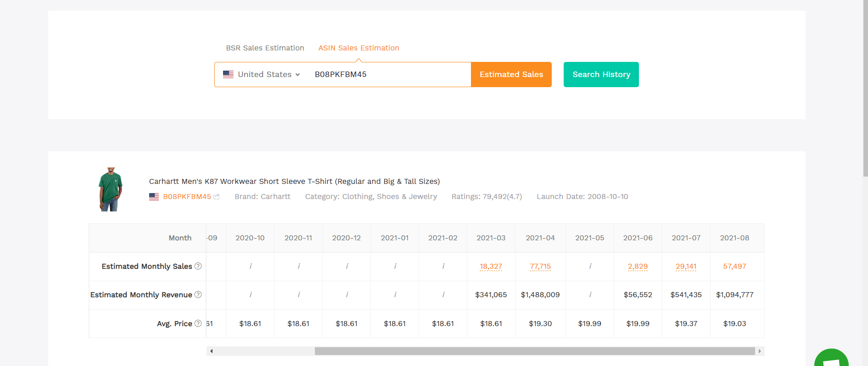This screenshot has height=366, width=868.
Task: Click info icon for 2021-02 monthly revenue
Action: (x=443, y=294)
